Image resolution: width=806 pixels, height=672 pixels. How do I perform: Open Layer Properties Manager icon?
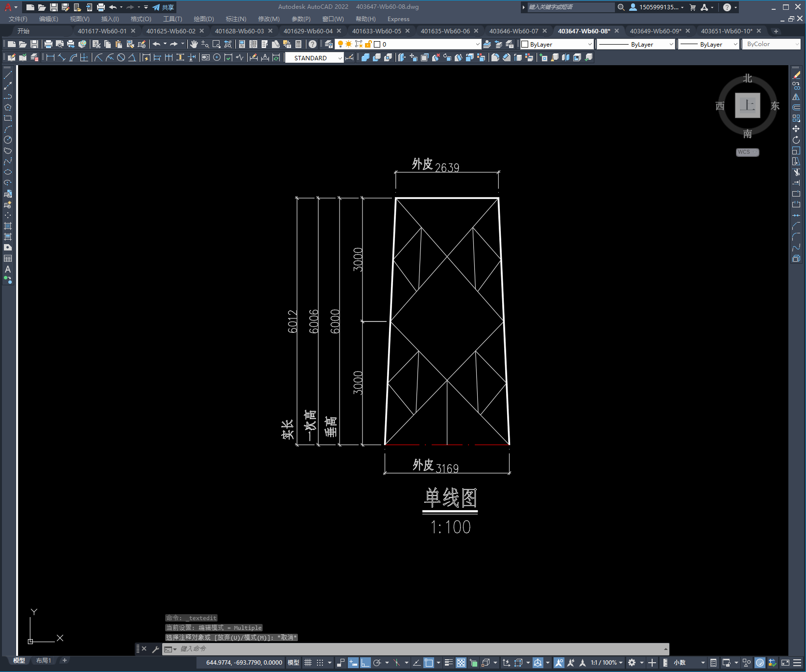[329, 44]
